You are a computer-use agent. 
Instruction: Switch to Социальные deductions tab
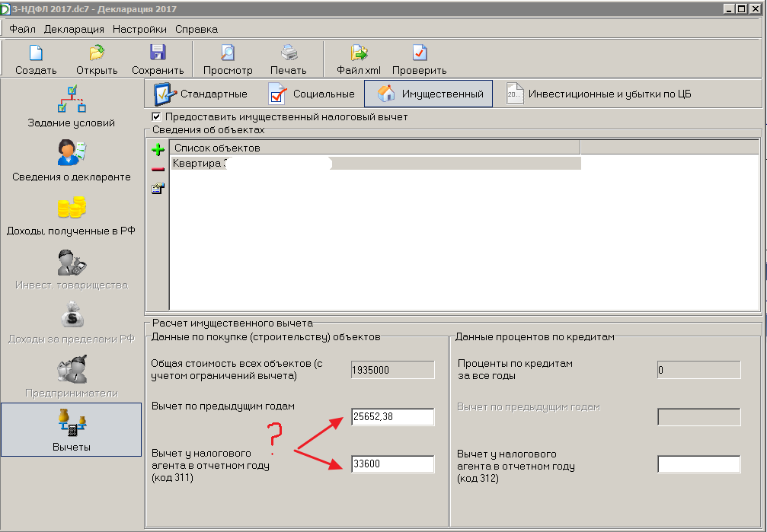pyautogui.click(x=312, y=94)
